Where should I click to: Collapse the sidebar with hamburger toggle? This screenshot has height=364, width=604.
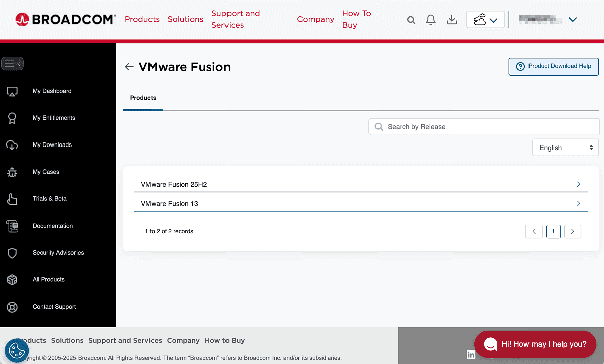coord(13,64)
